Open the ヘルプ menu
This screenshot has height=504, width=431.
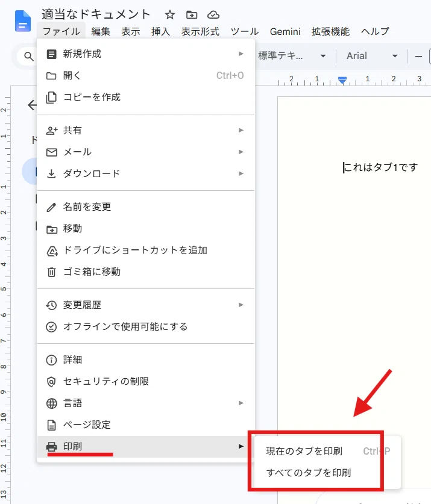click(x=375, y=31)
